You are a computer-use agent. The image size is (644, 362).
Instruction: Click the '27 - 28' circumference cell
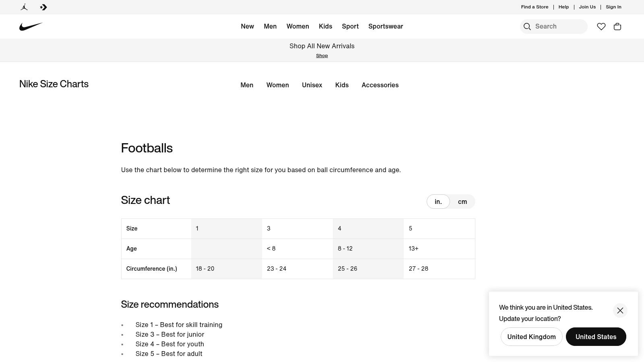[x=439, y=269]
